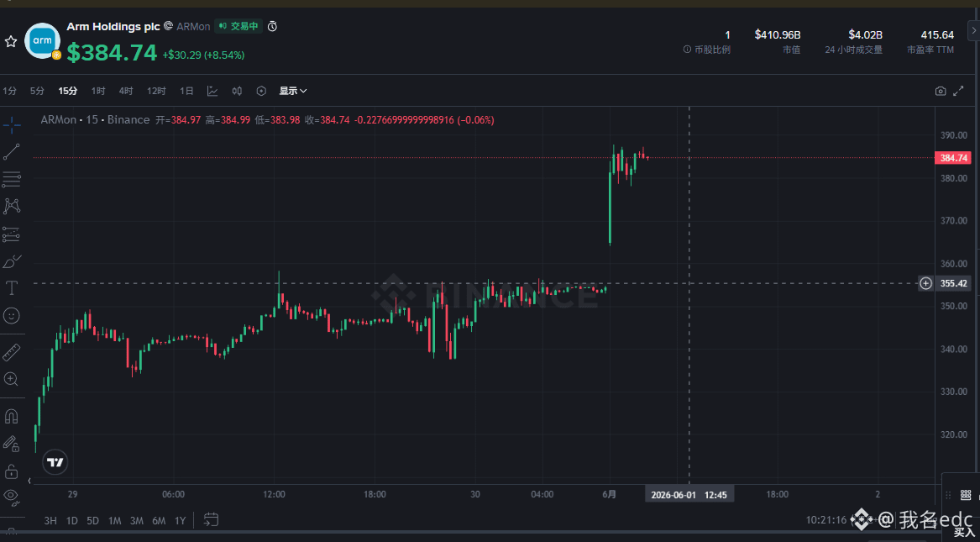Expand chart to fullscreen
This screenshot has height=542, width=980.
pyautogui.click(x=959, y=92)
